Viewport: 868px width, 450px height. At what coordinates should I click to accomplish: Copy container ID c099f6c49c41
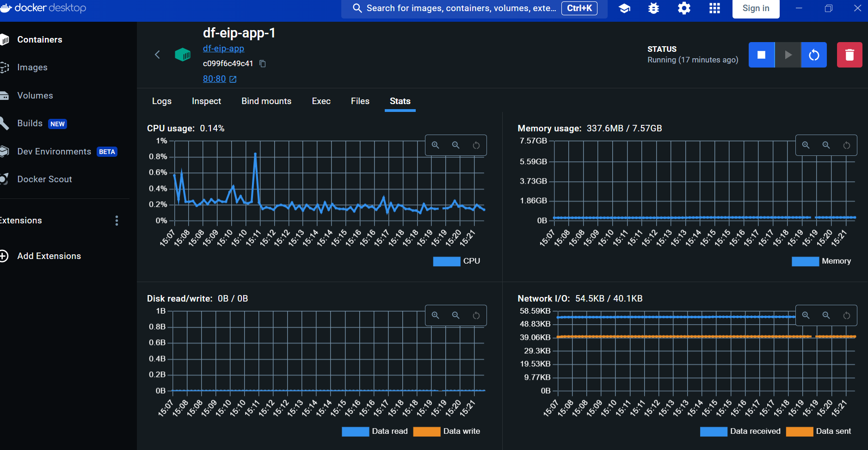pyautogui.click(x=262, y=64)
